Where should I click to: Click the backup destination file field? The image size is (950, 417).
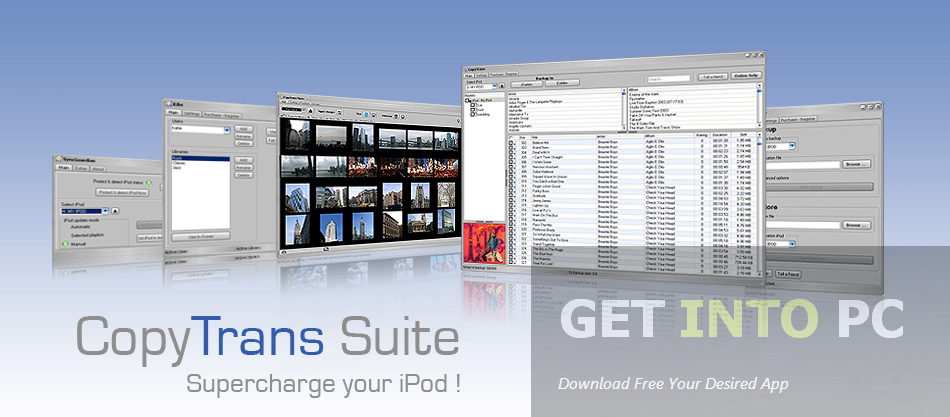(802, 165)
